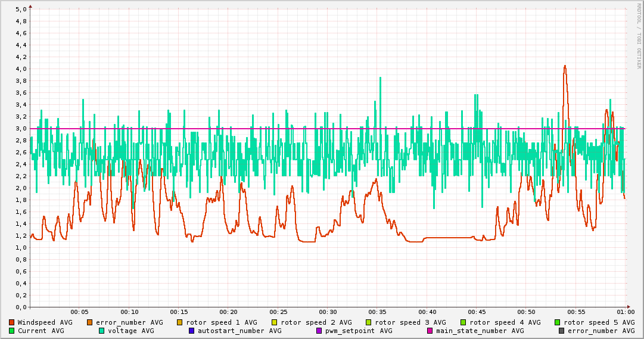This screenshot has width=644, height=339.
Task: Click the yellow rotor speed 2 swatch
Action: click(x=275, y=322)
